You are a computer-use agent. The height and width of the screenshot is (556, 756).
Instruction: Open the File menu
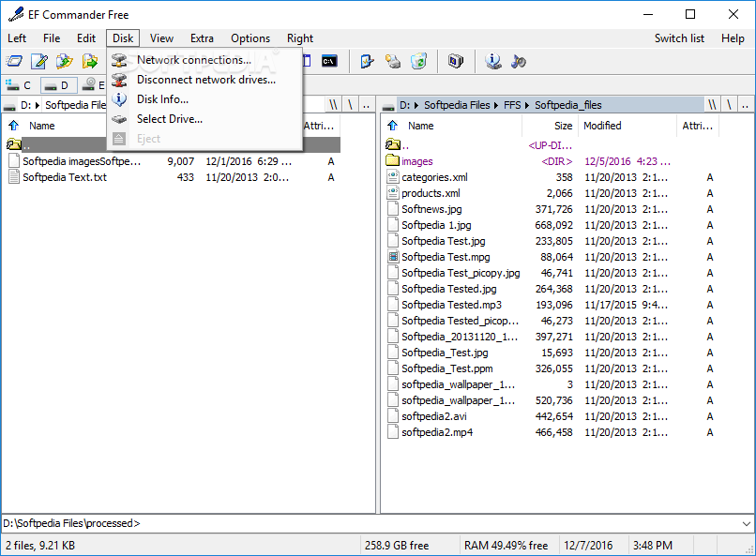coord(52,38)
